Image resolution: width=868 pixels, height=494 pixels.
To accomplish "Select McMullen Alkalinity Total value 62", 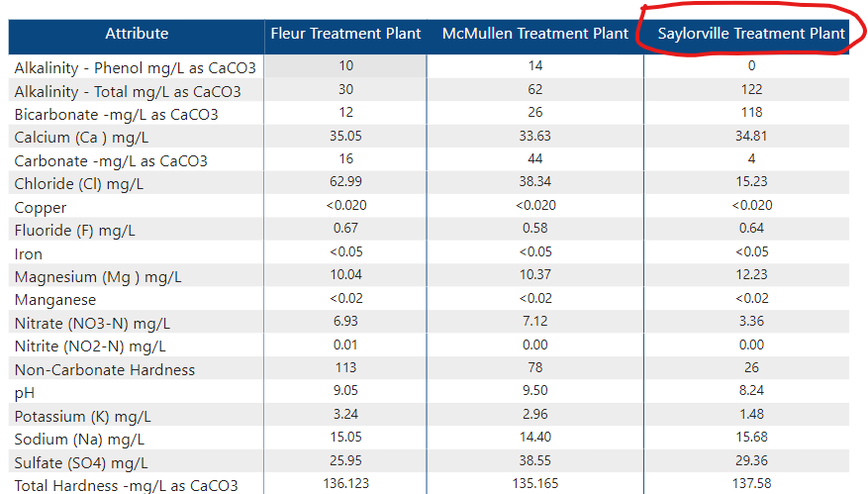I will pos(535,89).
